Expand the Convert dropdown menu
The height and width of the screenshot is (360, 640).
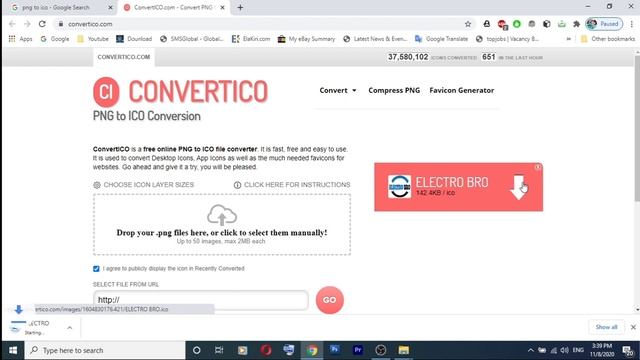[338, 90]
